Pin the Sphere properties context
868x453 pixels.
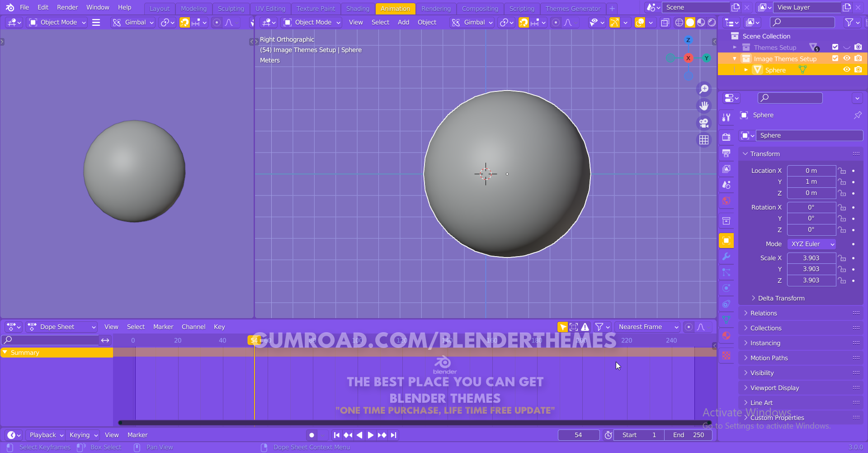858,115
